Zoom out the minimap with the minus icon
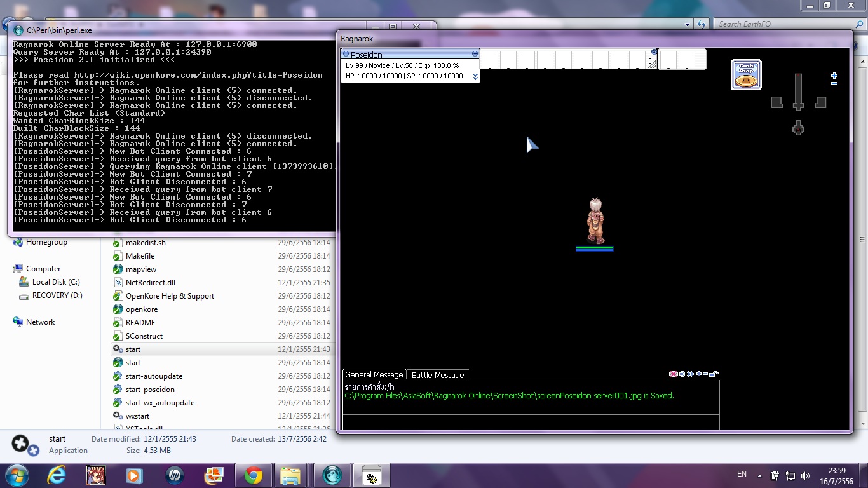 click(834, 83)
